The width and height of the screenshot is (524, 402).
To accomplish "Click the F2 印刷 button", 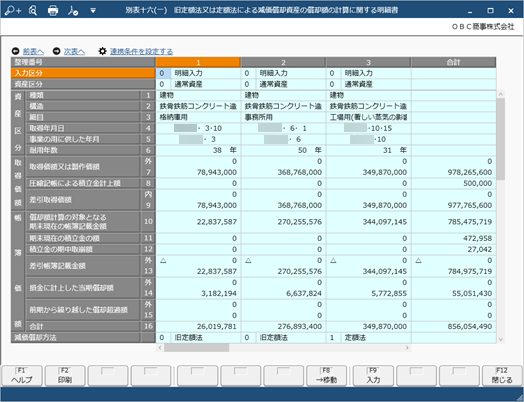I will point(65,376).
